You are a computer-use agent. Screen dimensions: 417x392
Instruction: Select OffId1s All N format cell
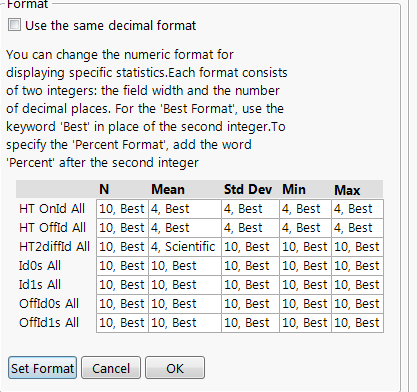[x=122, y=323]
